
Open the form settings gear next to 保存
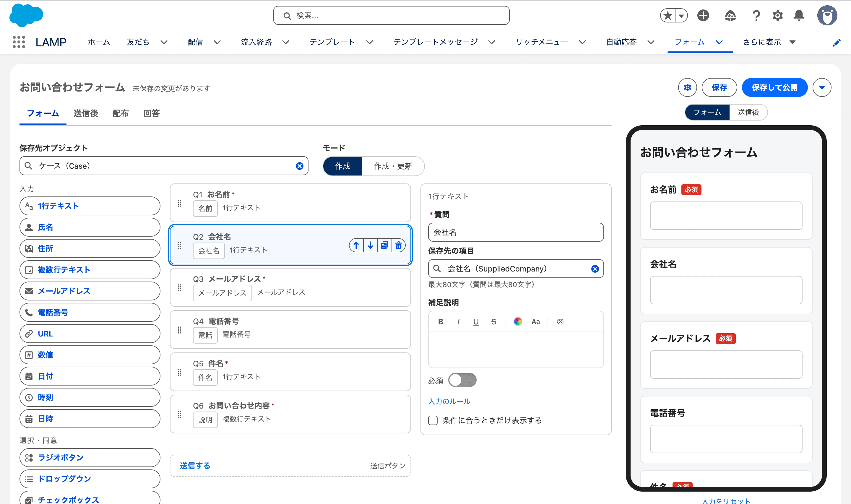pyautogui.click(x=687, y=88)
